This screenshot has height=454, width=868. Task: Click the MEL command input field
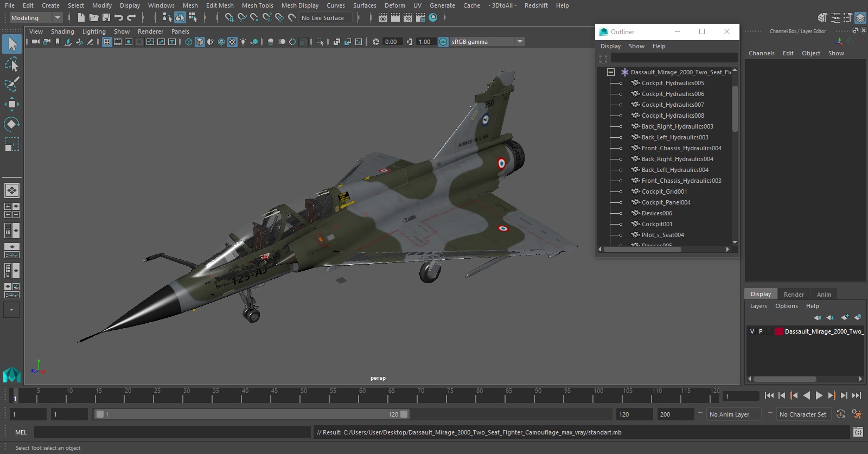pos(171,432)
